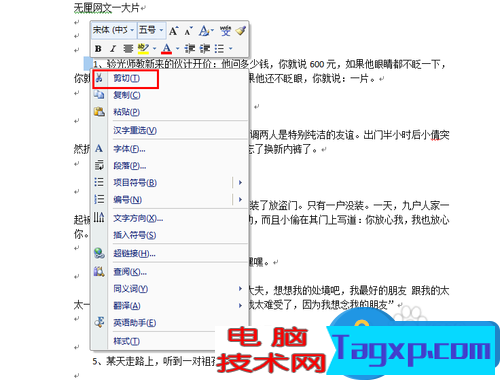The width and height of the screenshot is (500, 380).
Task: Click the decrease indent icon
Action: 190,49
